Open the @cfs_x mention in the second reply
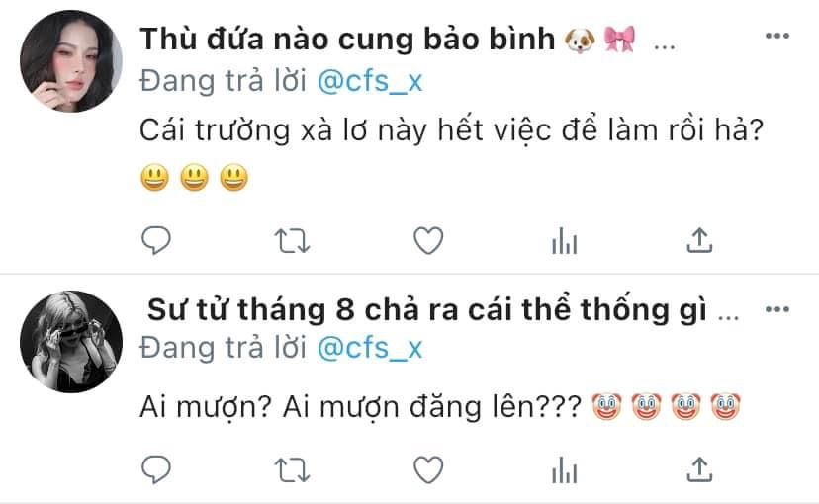Viewport: 819px width, 504px height. pos(370,349)
